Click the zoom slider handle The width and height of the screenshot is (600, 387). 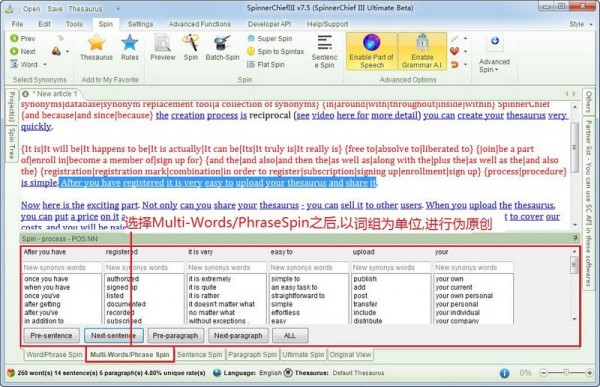pos(566,372)
